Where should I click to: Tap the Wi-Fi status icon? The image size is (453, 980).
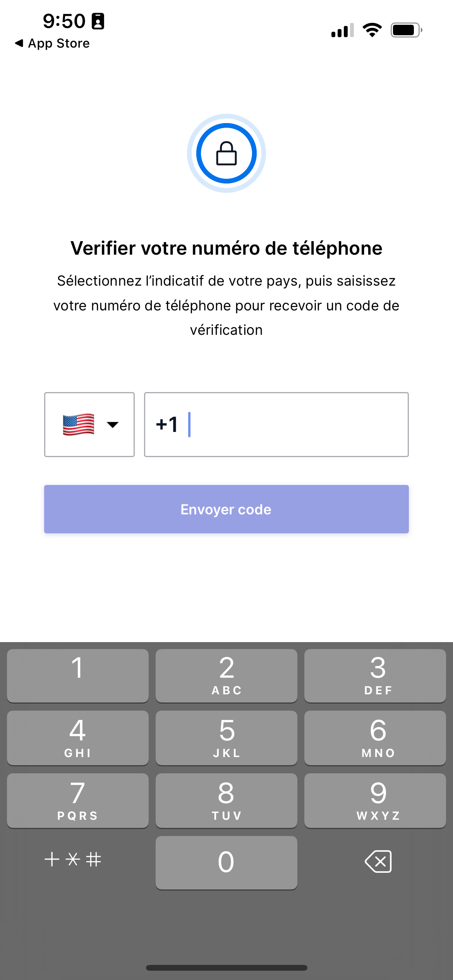(x=372, y=30)
